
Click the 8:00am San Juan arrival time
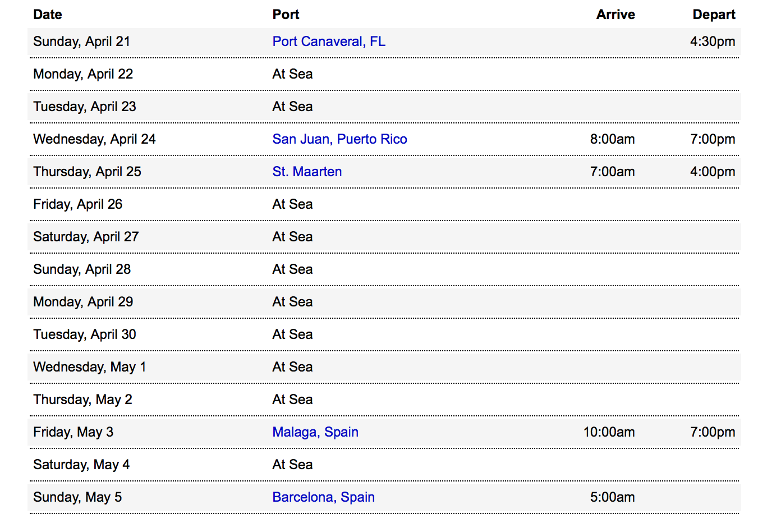612,139
